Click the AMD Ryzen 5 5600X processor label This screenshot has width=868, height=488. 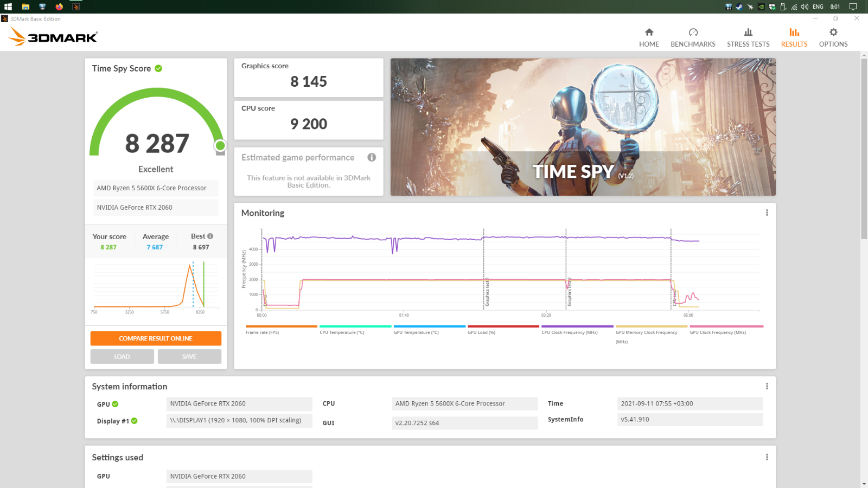156,188
